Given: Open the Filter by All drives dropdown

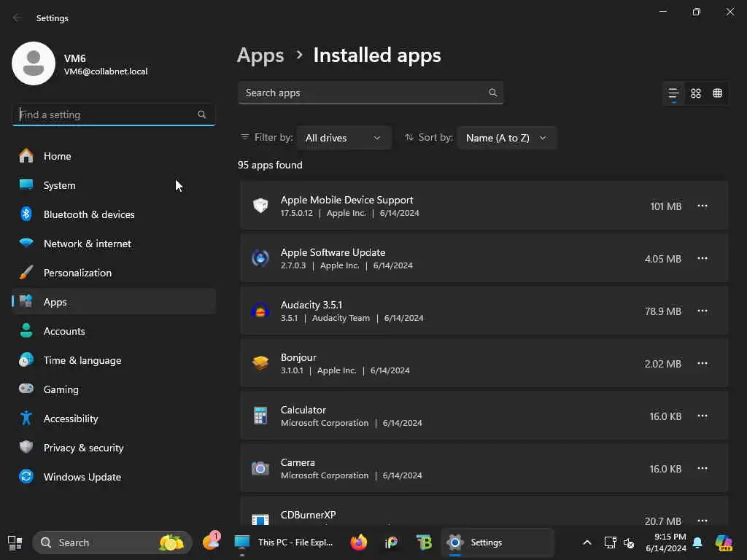Looking at the screenshot, I should coord(343,138).
